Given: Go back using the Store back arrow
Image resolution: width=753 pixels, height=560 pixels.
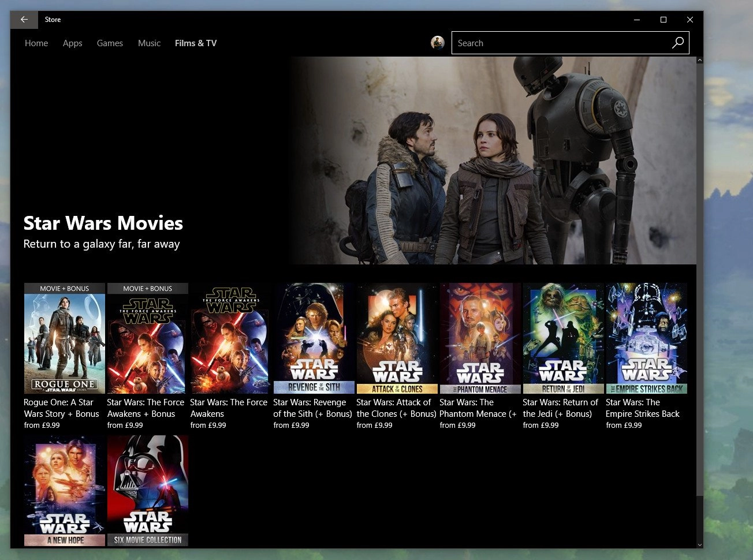Looking at the screenshot, I should 24,20.
